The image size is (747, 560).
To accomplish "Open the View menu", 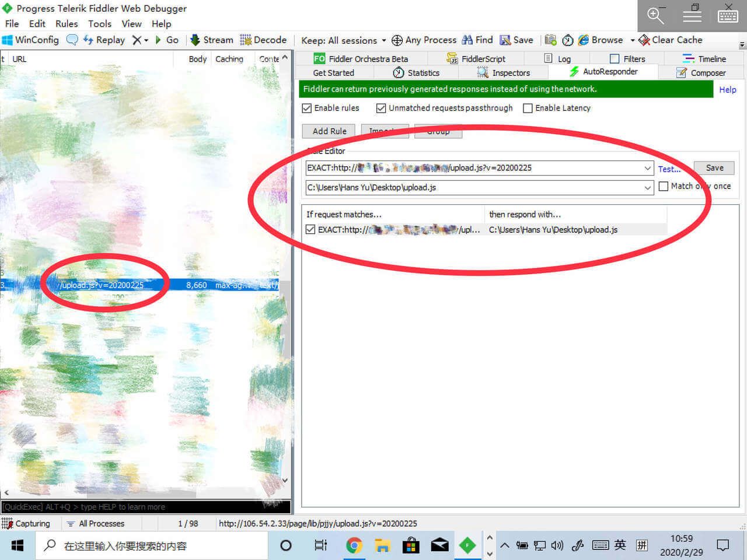I will click(x=131, y=24).
